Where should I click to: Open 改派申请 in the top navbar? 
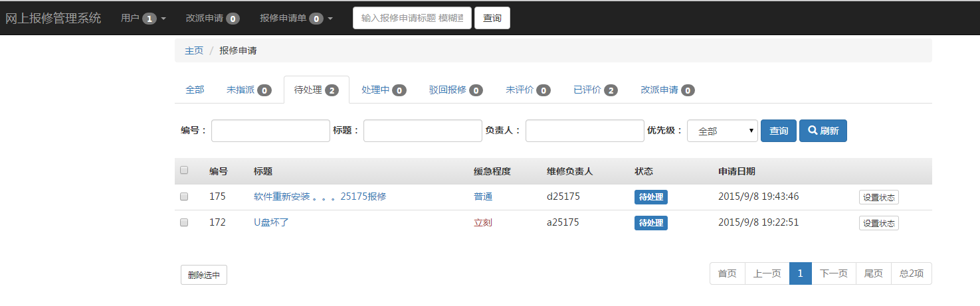point(213,18)
